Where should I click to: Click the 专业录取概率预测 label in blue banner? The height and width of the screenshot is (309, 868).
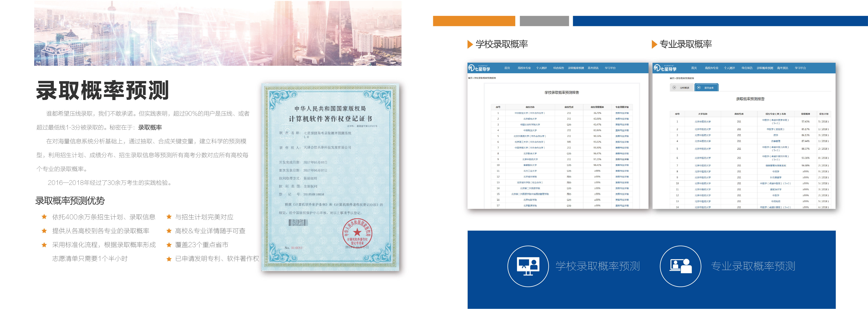pyautogui.click(x=753, y=266)
